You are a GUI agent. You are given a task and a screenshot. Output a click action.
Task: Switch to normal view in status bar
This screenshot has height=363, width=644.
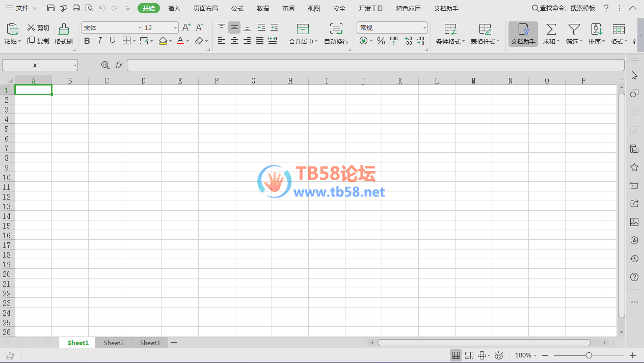click(x=456, y=355)
